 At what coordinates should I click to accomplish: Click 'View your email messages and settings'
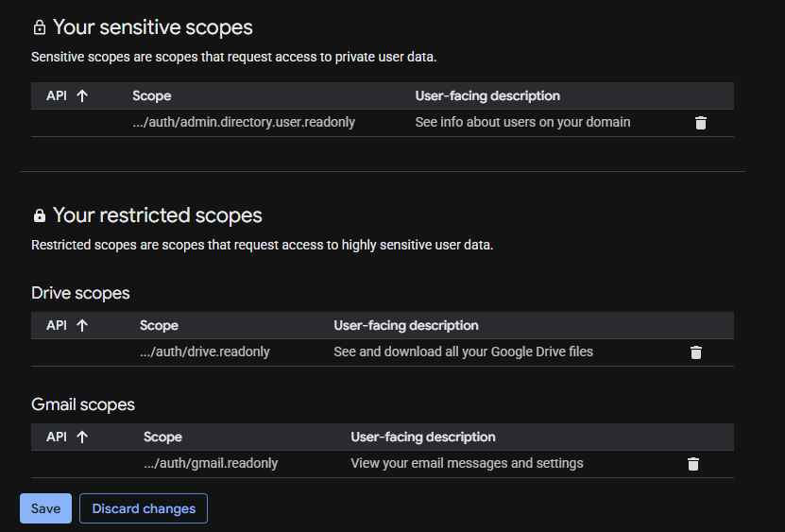click(467, 463)
